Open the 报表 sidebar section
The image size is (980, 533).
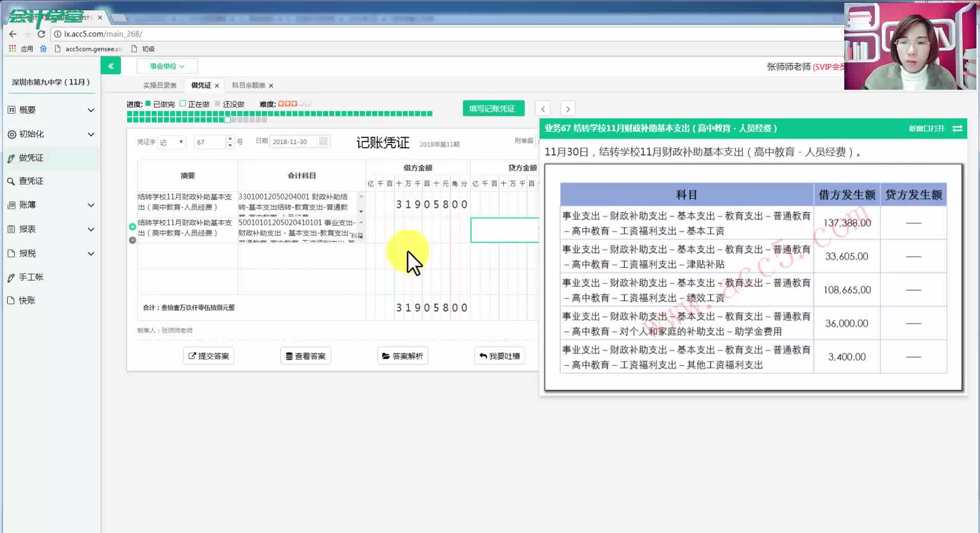[x=51, y=229]
